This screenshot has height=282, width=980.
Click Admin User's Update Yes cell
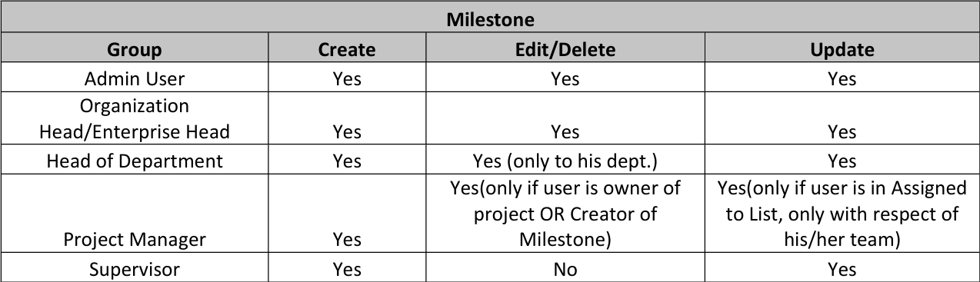coord(842,78)
